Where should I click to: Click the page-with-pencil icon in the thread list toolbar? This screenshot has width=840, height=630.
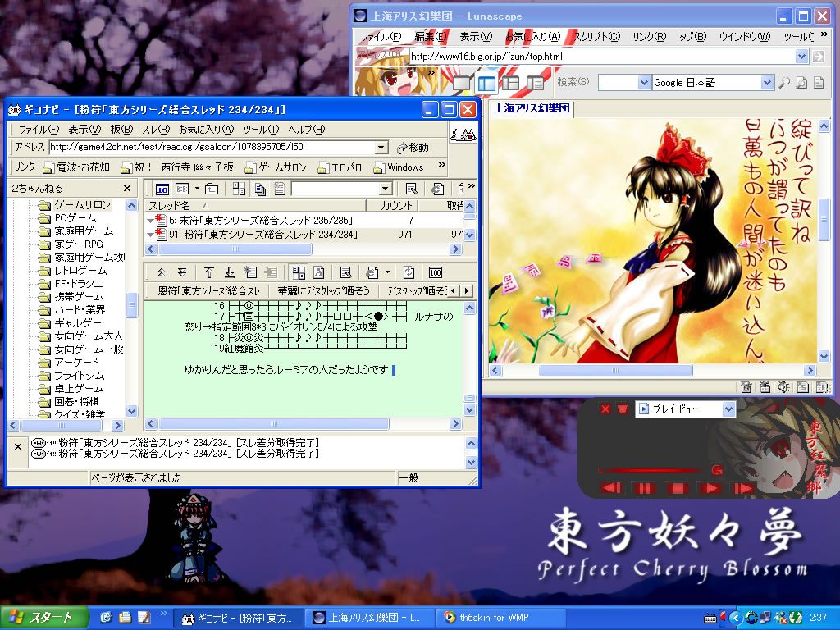click(x=411, y=189)
